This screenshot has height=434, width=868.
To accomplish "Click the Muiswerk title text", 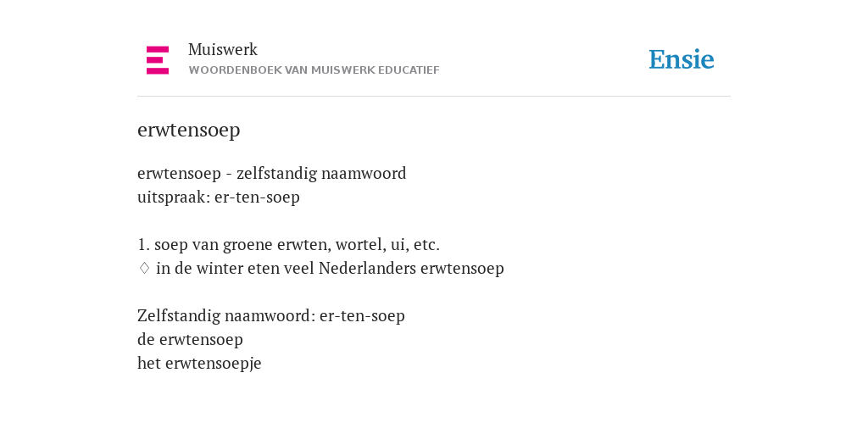I will point(223,50).
